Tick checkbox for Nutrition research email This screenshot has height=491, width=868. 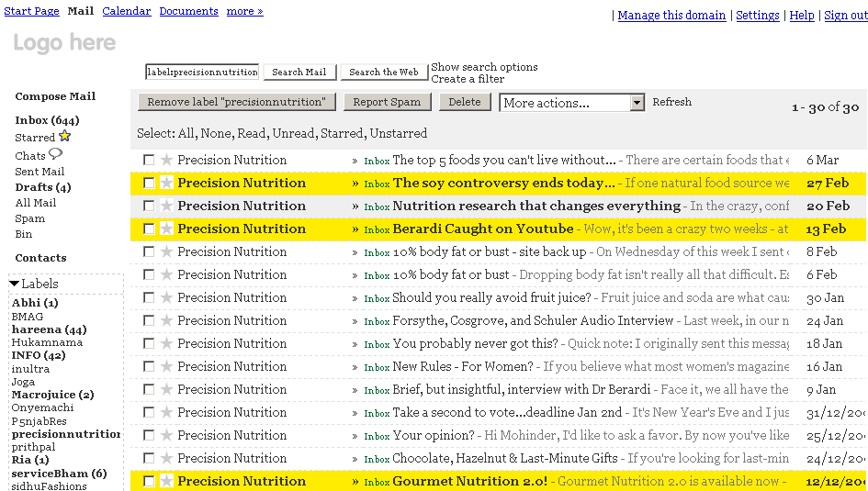(x=149, y=206)
